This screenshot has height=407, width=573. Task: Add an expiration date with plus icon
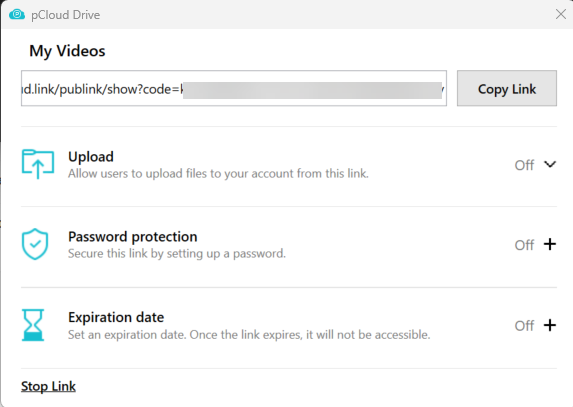tap(550, 325)
